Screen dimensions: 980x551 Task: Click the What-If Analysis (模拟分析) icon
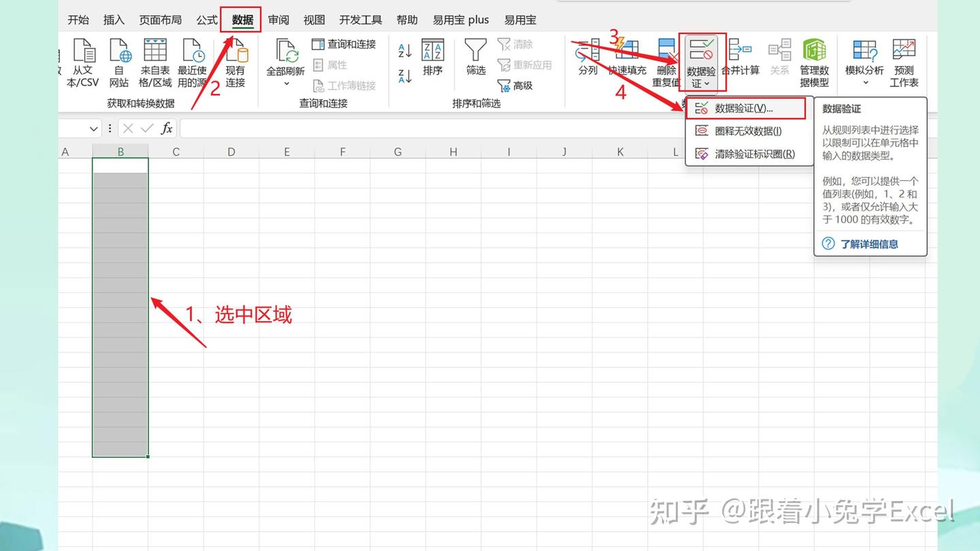click(865, 51)
